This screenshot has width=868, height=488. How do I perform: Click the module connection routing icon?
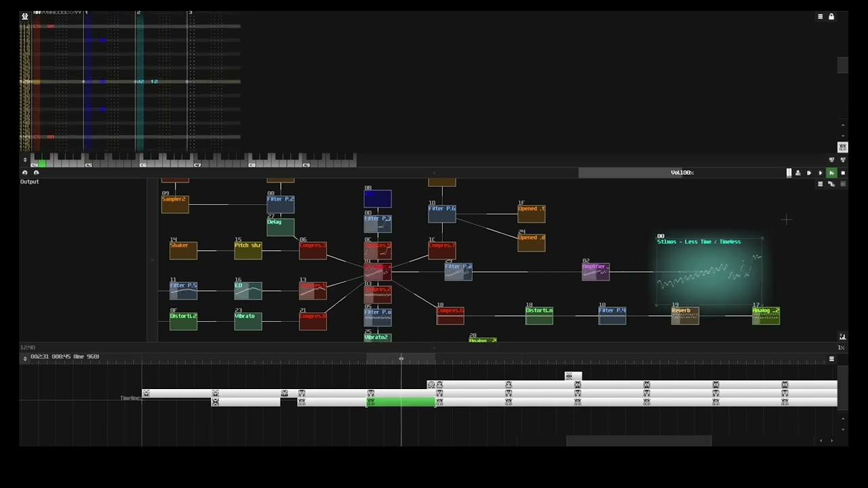point(831,184)
